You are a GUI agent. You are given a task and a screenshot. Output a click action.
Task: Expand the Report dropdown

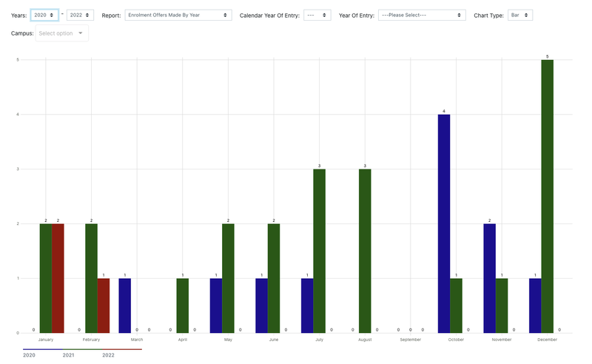click(x=178, y=15)
